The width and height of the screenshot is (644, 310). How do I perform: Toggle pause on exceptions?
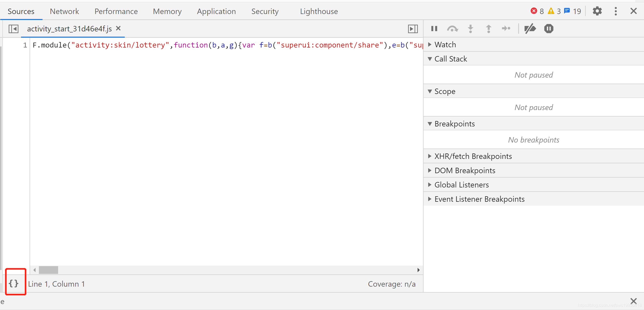coord(549,29)
